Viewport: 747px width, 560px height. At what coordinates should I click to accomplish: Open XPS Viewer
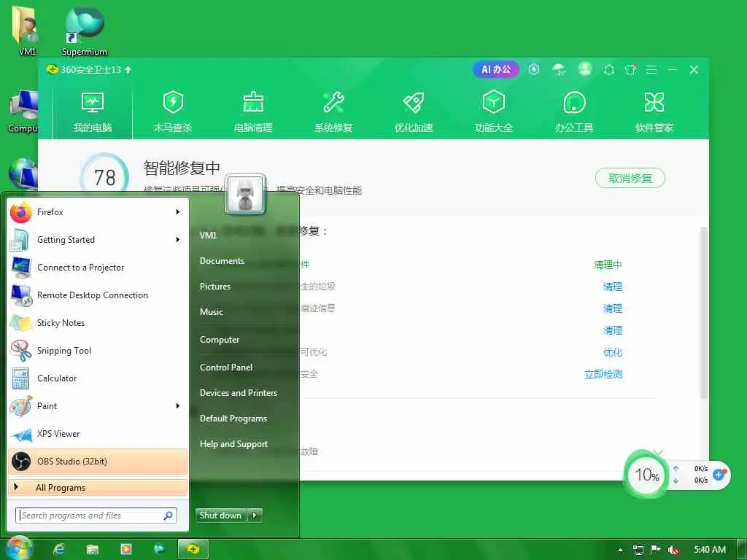[98, 433]
